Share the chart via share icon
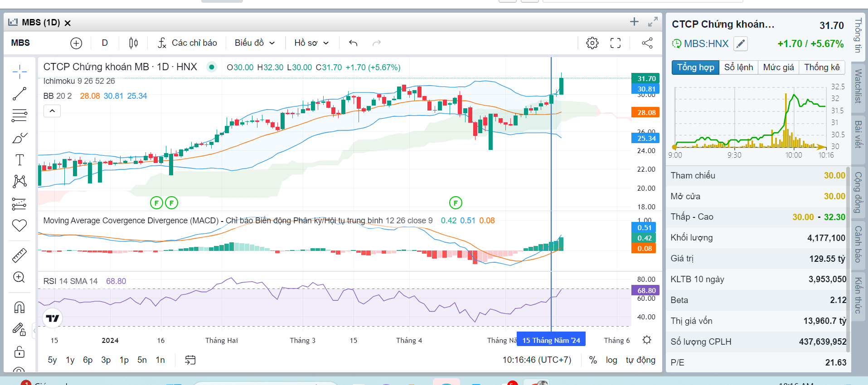This screenshot has height=385, width=868. [x=647, y=43]
